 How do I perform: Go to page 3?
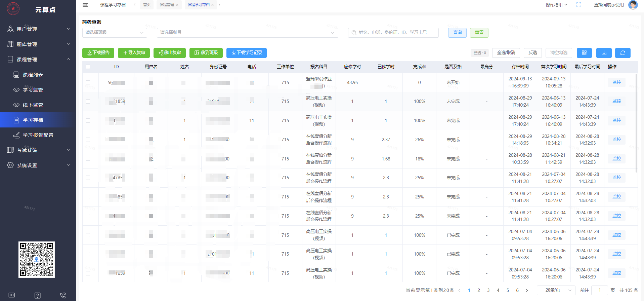[x=488, y=290]
